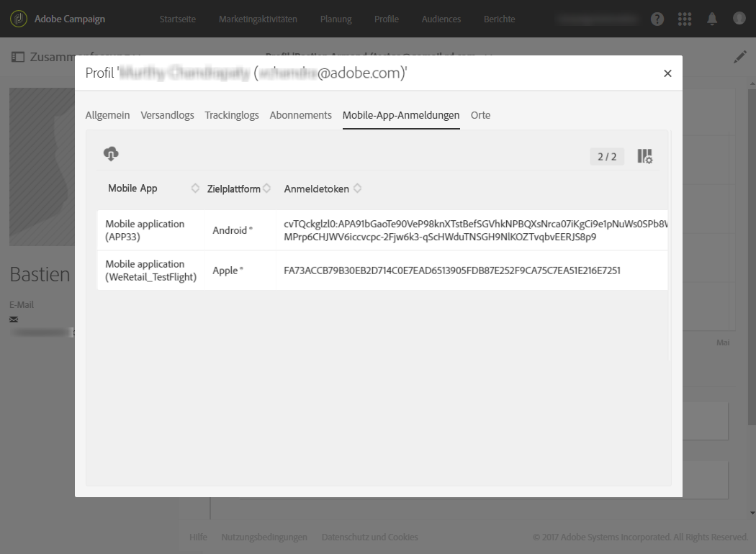
Task: Open Berichte in top navigation
Action: [x=499, y=19]
